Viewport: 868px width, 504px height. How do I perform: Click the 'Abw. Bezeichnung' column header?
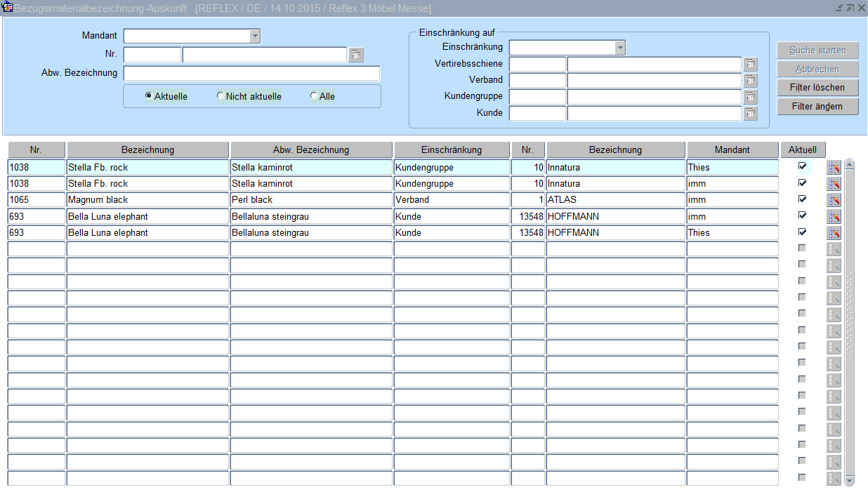311,150
